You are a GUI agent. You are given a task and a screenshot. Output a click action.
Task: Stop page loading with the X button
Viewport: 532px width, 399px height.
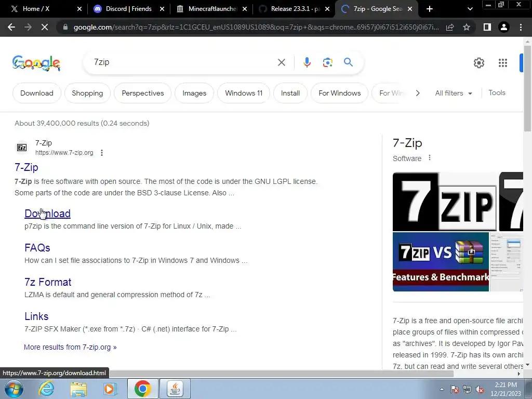(45, 27)
